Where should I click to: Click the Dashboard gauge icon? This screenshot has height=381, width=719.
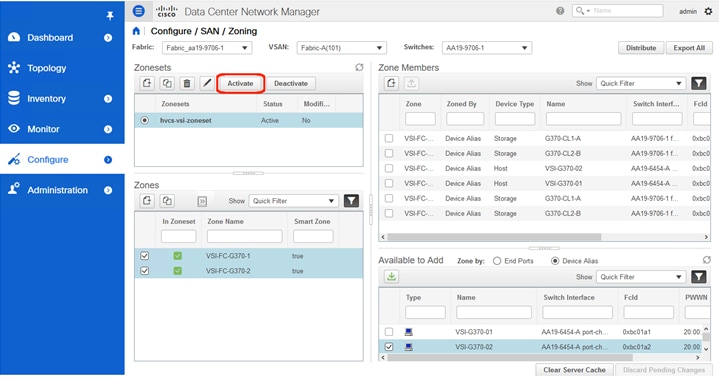pyautogui.click(x=14, y=37)
